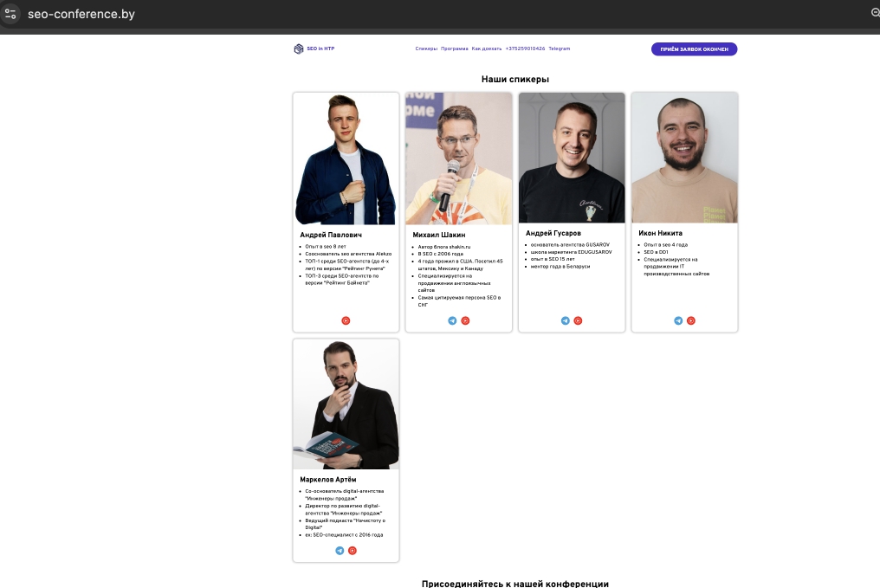Image resolution: width=880 pixels, height=588 pixels.
Task: Open Маркелов Артём's YouTube icon
Action: pos(353,551)
